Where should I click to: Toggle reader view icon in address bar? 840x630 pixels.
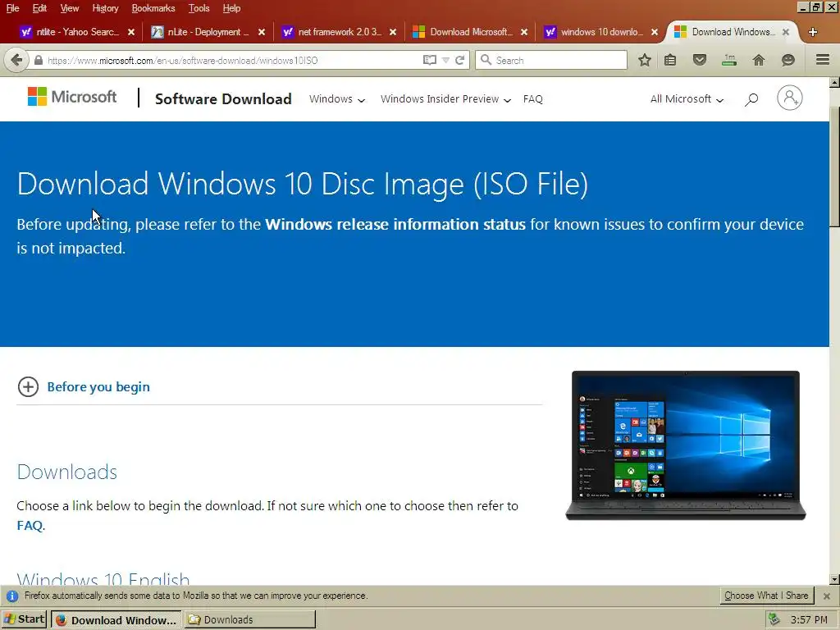[429, 60]
